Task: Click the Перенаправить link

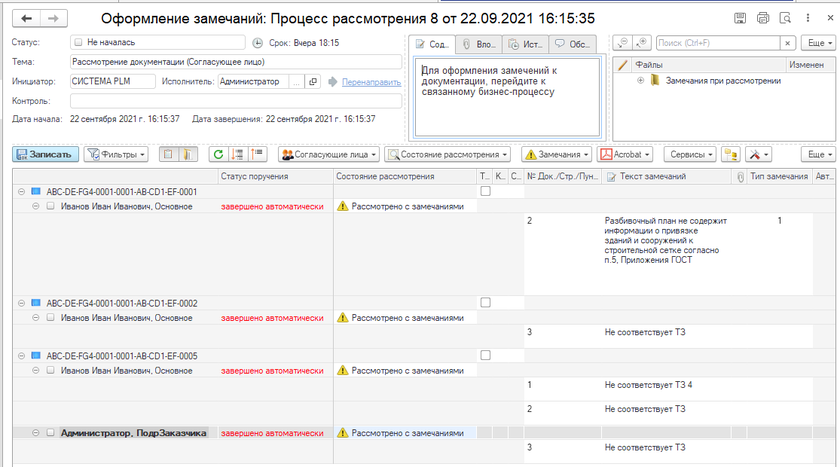Action: (371, 82)
